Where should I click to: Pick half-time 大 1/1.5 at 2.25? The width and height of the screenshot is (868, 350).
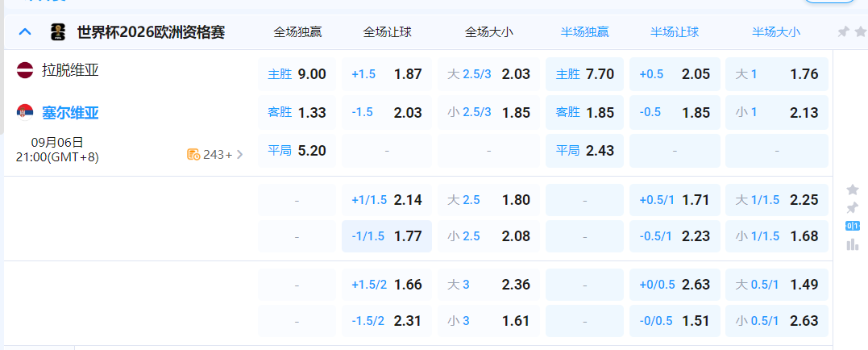(x=777, y=200)
